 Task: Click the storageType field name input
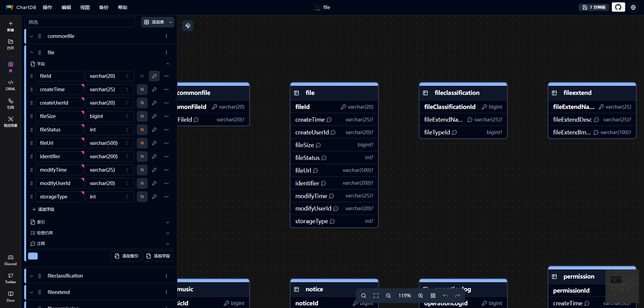60,197
